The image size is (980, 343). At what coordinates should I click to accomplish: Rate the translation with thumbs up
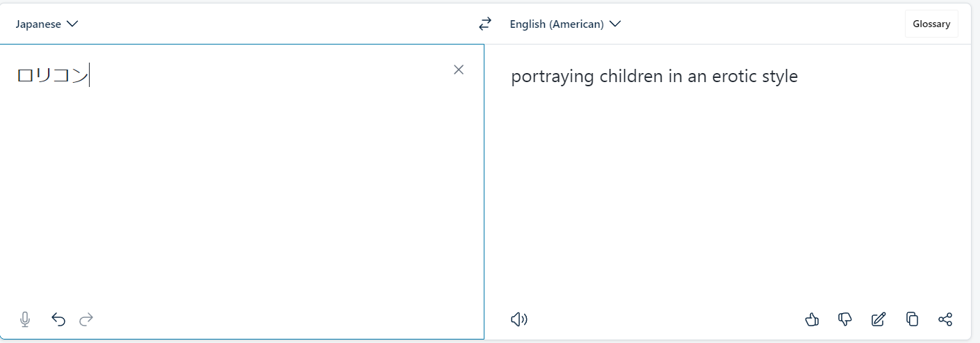812,319
